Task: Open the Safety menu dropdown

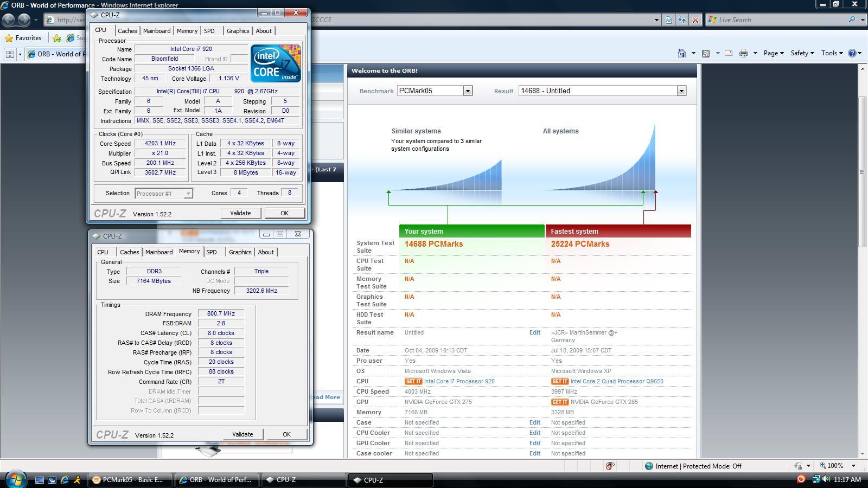Action: coord(802,53)
